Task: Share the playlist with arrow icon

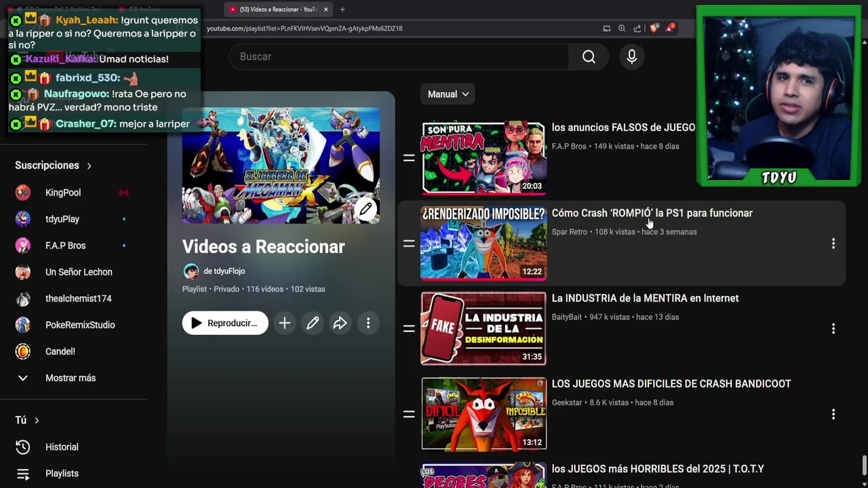Action: [x=340, y=323]
